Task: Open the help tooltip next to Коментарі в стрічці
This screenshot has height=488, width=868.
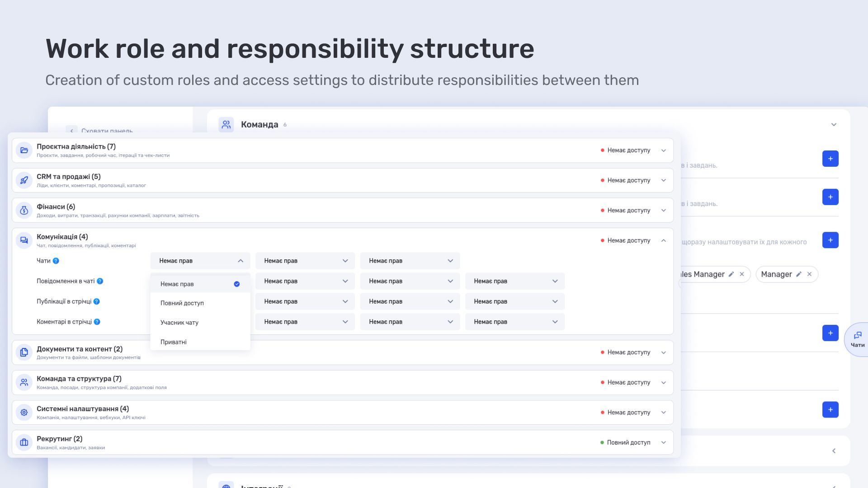Action: (x=97, y=322)
